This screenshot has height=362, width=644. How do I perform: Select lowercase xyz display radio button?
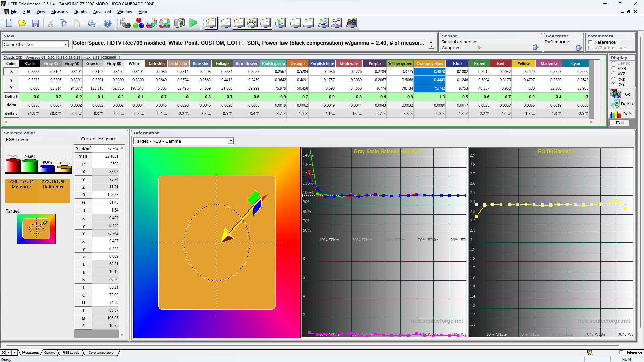click(613, 79)
